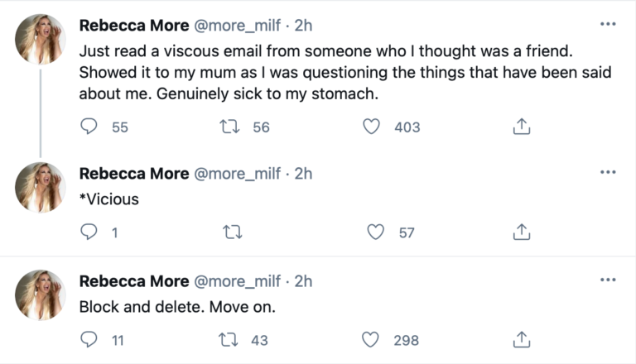This screenshot has height=364, width=636.
Task: Open the 2h timestamp on *Vicious tweet
Action: click(x=304, y=173)
